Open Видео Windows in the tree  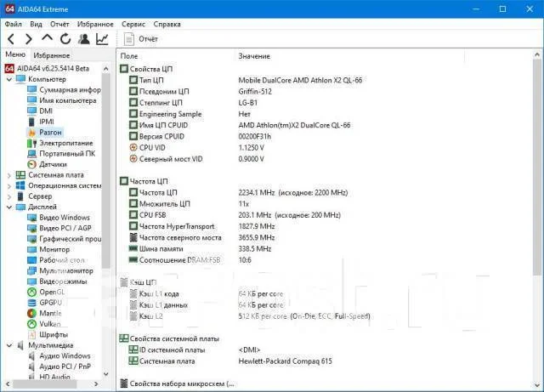[59, 218]
